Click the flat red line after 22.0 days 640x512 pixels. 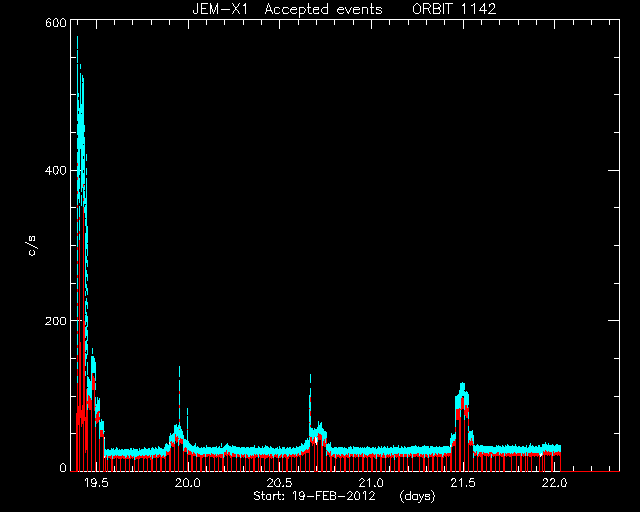[590, 471]
